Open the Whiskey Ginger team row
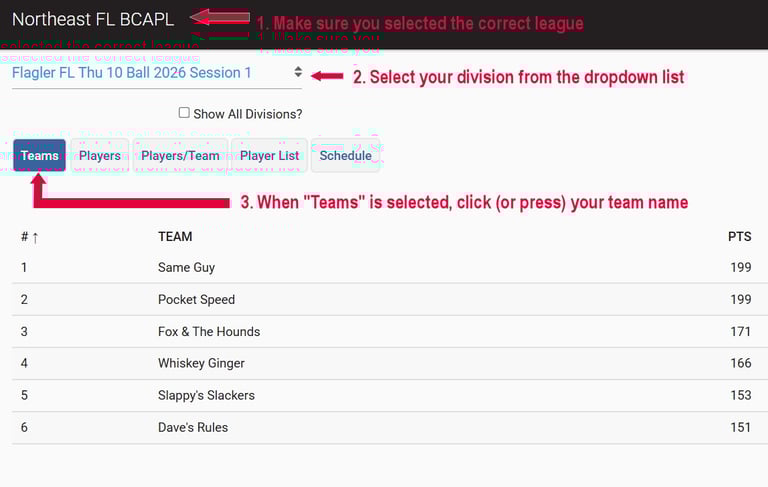 point(201,364)
